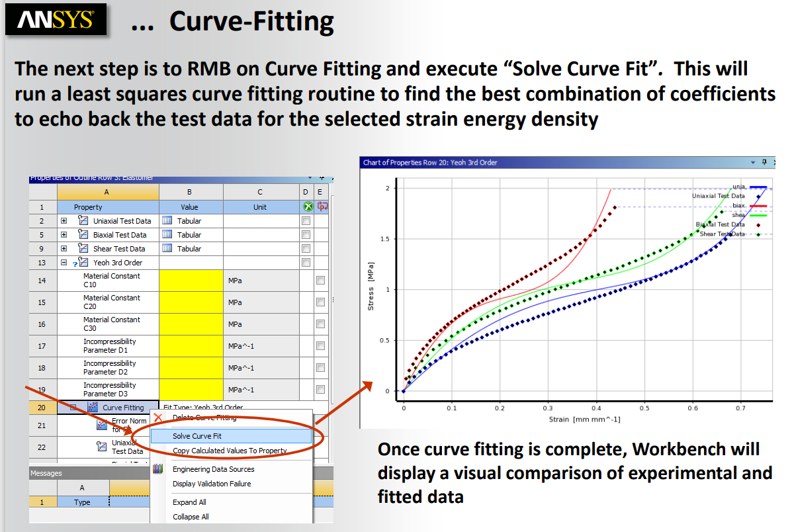The image size is (796, 532).
Task: Click the MPa unit cell for Material Constant C10
Action: point(261,281)
